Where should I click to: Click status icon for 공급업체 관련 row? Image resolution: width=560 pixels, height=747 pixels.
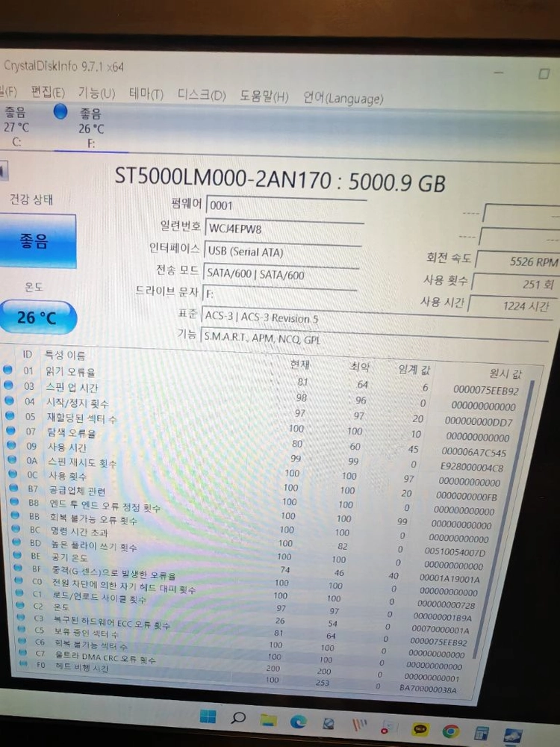13,488
